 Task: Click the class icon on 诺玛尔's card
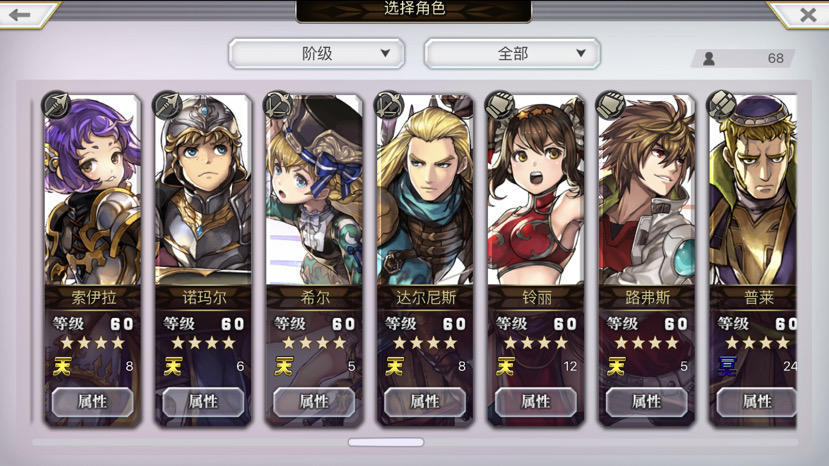[167, 104]
